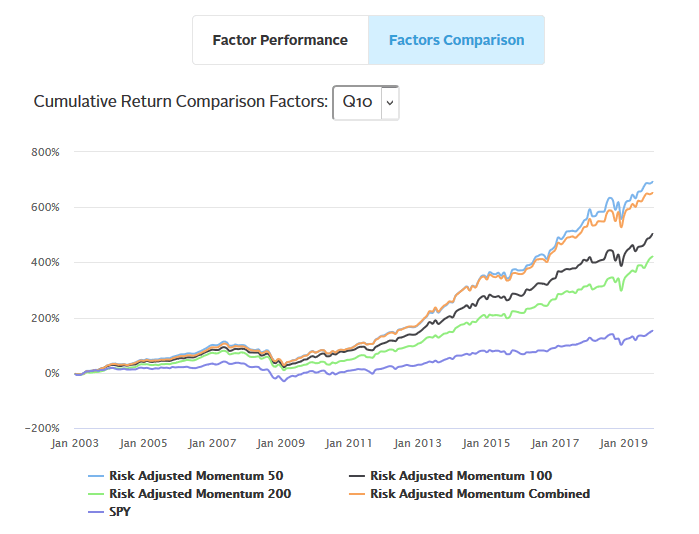Click blue legend marker for Momentum 50
Screen dimensions: 699x534
point(96,476)
